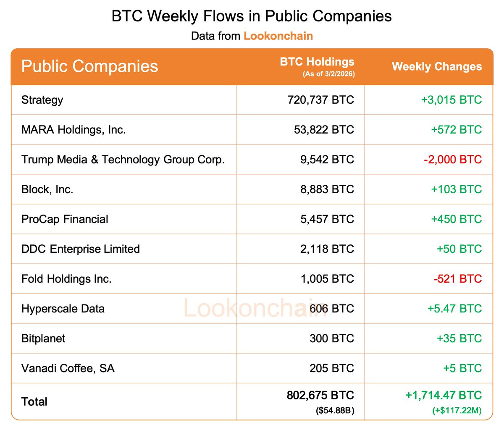Click the BTC Holdings column header
The height and width of the screenshot is (433, 504).
[317, 62]
